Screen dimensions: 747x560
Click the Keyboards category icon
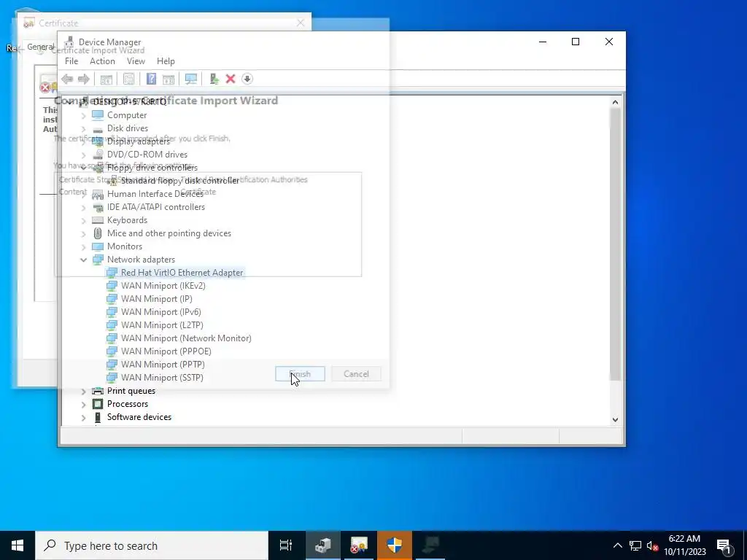[x=98, y=220]
